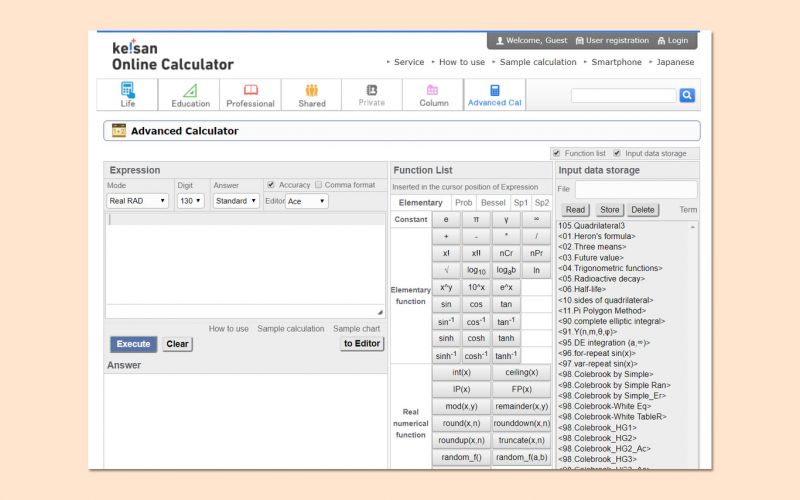Uncheck the Function list checkbox

click(557, 153)
